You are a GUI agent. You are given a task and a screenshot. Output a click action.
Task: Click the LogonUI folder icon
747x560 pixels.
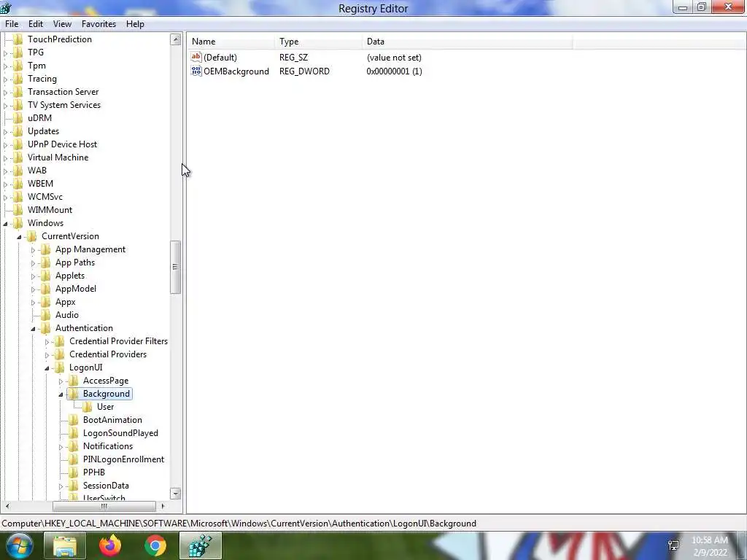point(60,367)
